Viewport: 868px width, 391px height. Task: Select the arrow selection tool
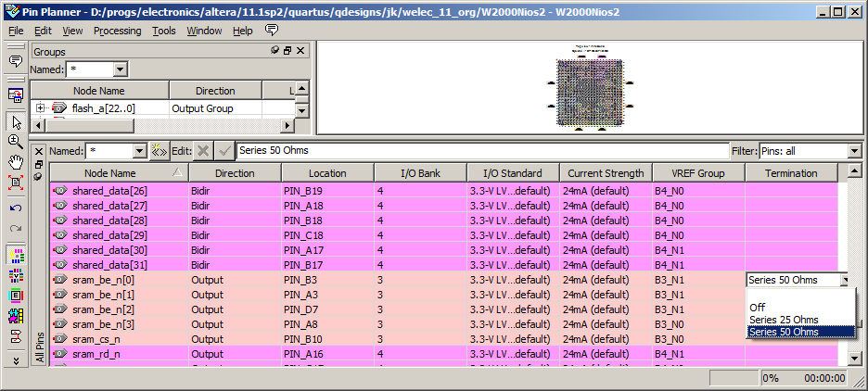tap(16, 120)
